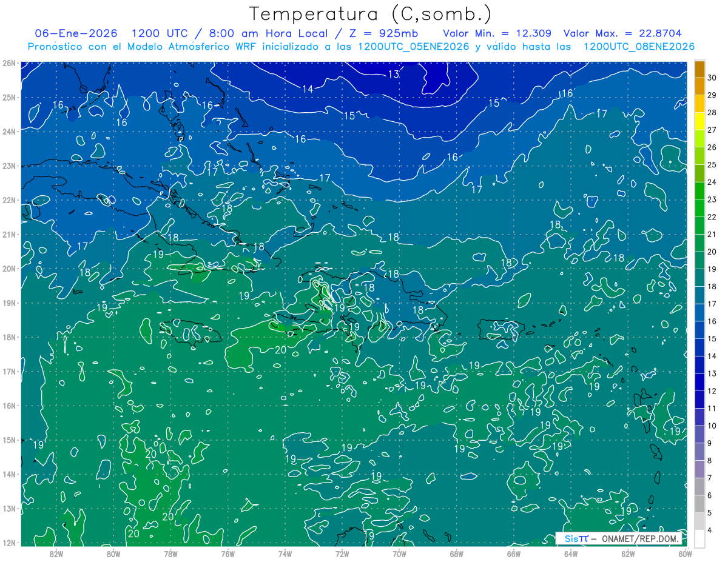Image resolution: width=728 pixels, height=562 pixels.
Task: Click latitude axis label '23N'
Action: point(9,166)
